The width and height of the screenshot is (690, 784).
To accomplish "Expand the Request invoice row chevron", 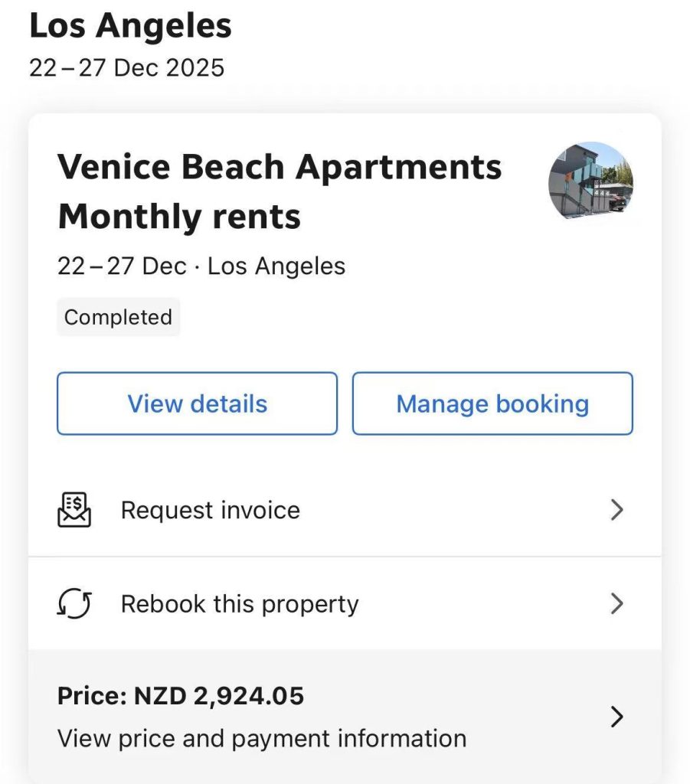I will [617, 510].
